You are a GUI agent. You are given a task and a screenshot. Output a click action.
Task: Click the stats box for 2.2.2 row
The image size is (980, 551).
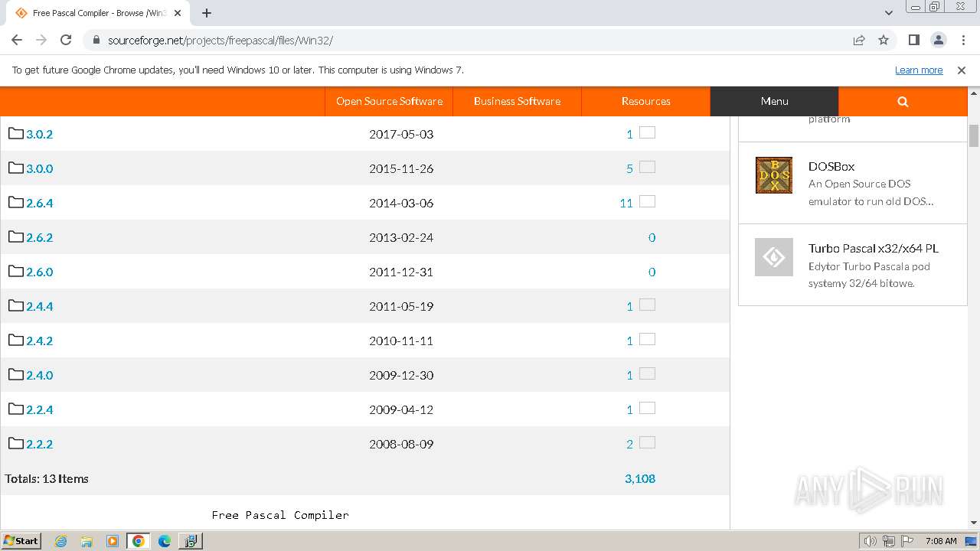647,442
